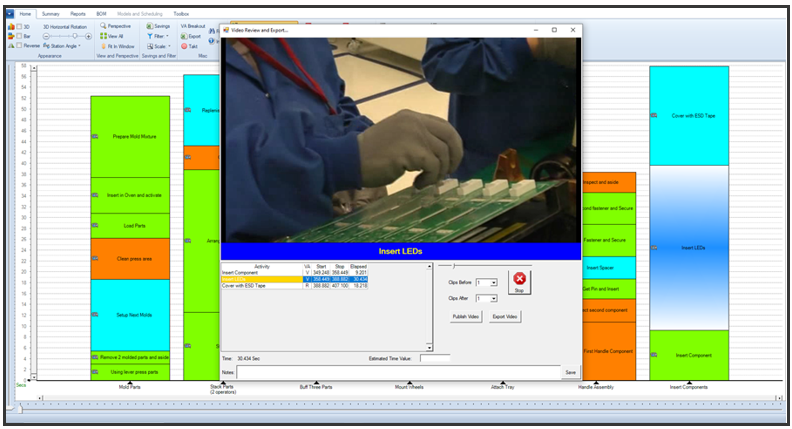Click the View All grid icon
Viewport: 792px width, 429px height.
point(103,36)
